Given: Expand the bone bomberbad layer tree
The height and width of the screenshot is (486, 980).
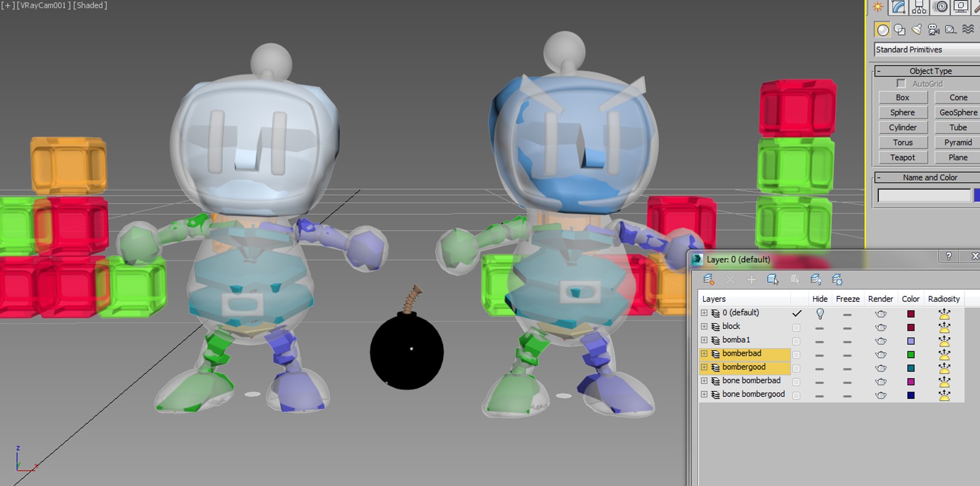Looking at the screenshot, I should click(x=704, y=381).
